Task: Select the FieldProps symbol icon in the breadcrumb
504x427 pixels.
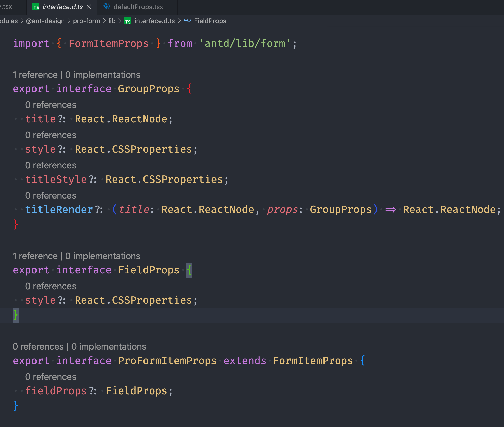Action: coord(188,21)
